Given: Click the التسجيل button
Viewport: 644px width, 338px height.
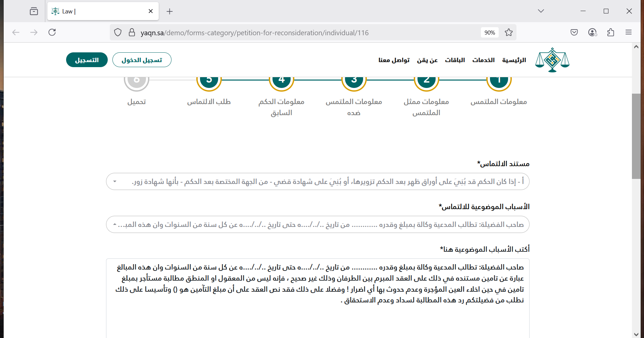Looking at the screenshot, I should click(87, 60).
